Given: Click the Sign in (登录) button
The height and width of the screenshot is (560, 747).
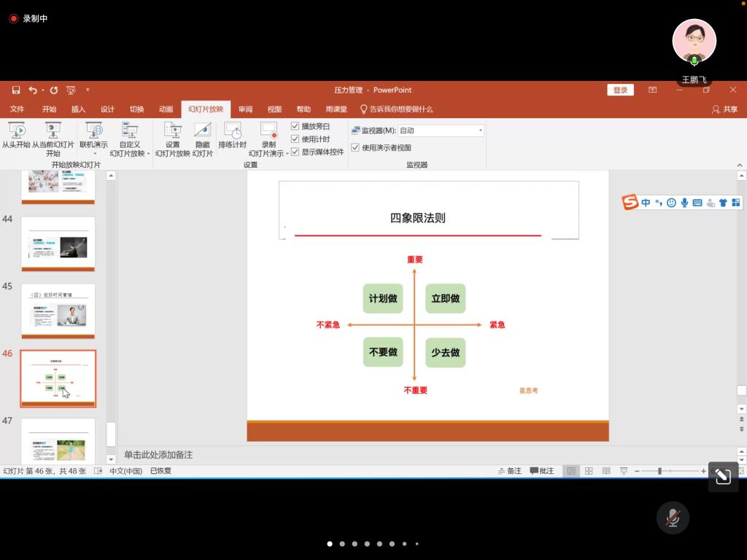Looking at the screenshot, I should 620,90.
